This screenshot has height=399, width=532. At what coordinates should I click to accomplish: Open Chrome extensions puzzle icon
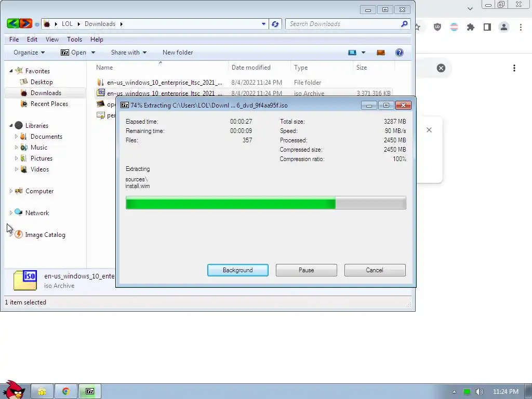pyautogui.click(x=471, y=27)
